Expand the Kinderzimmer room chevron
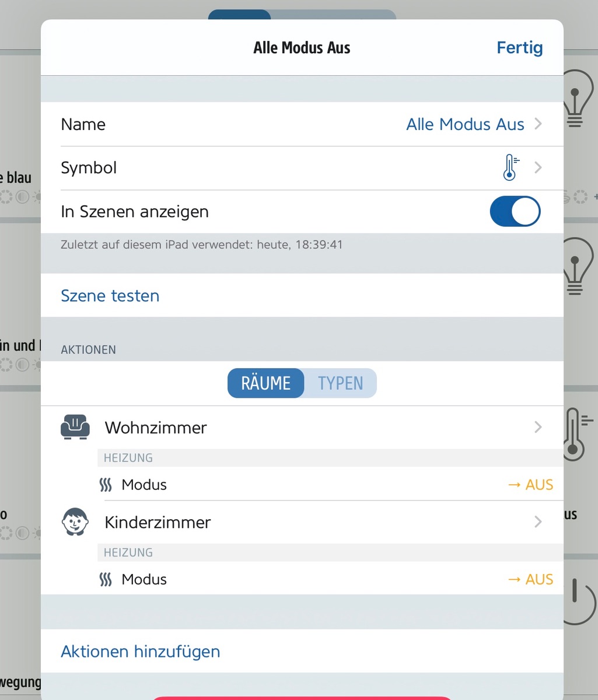This screenshot has width=598, height=700. (538, 521)
